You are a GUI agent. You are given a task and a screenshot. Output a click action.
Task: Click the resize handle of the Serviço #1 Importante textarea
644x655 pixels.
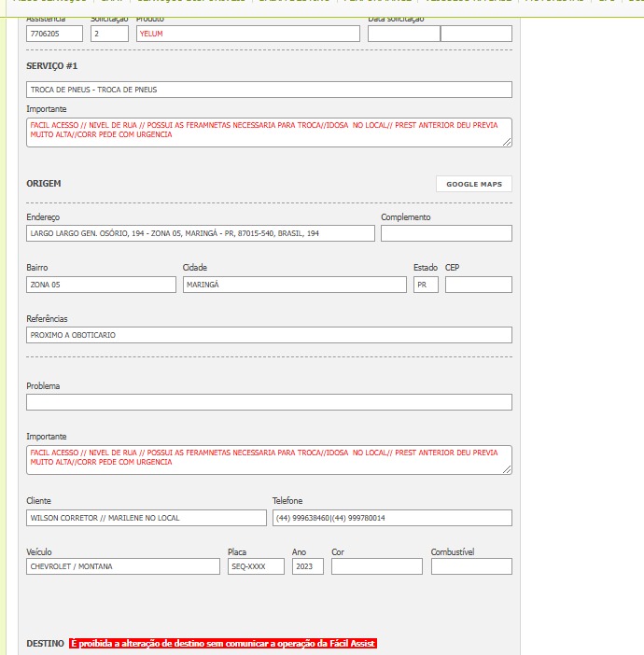(507, 142)
